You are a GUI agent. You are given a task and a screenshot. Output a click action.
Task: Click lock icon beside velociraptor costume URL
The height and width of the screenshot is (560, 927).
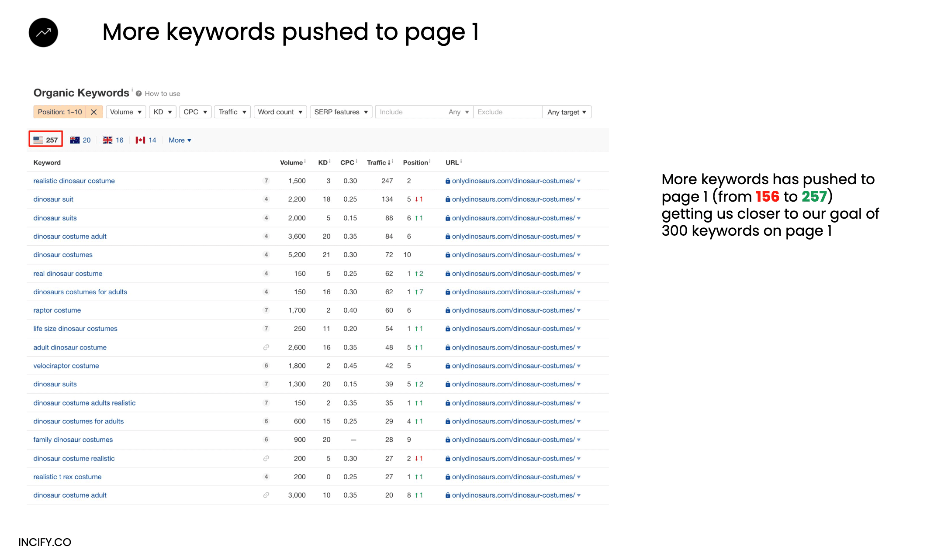coord(448,366)
